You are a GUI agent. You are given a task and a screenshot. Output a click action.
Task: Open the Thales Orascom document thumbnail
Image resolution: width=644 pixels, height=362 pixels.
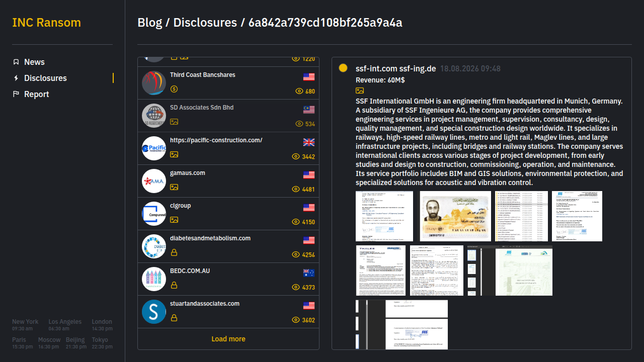381,270
